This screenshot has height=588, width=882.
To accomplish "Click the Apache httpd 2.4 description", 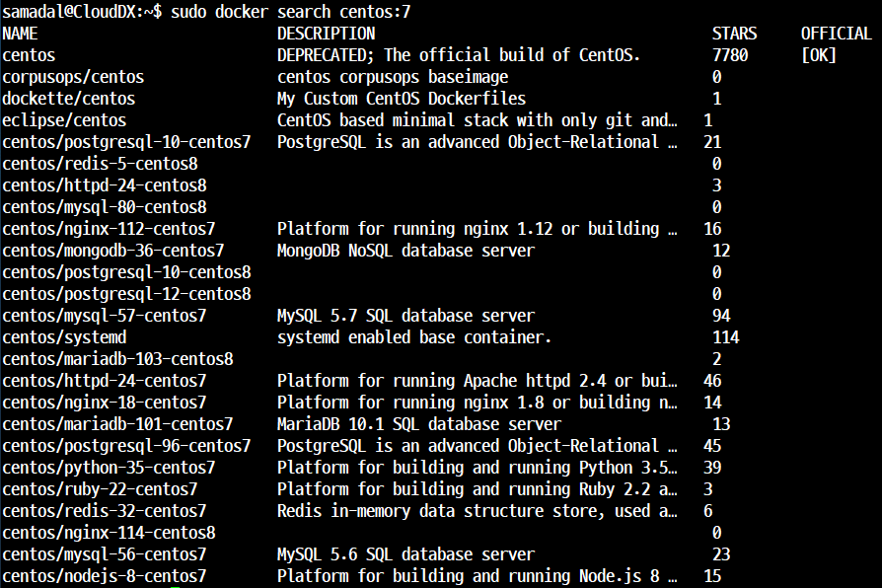I will [x=477, y=381].
